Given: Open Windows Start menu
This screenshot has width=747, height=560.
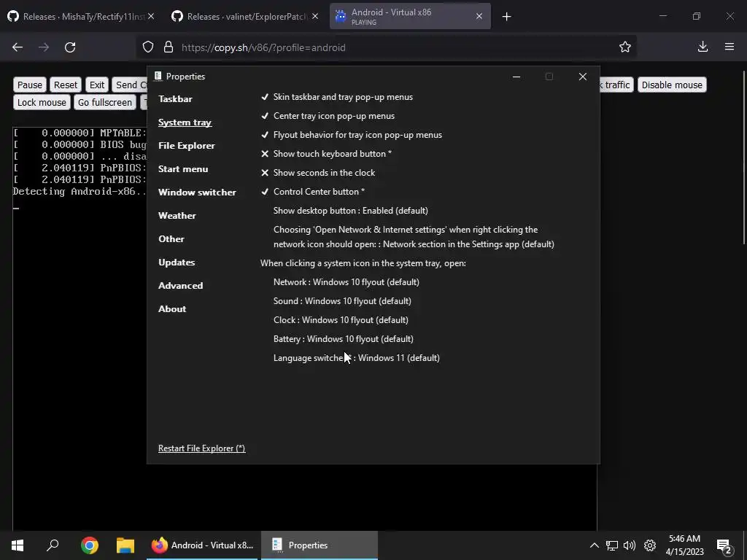Looking at the screenshot, I should pos(18,545).
